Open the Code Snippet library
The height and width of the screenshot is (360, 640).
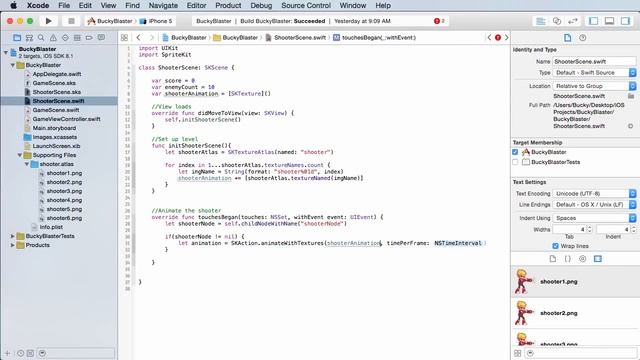click(x=567, y=259)
